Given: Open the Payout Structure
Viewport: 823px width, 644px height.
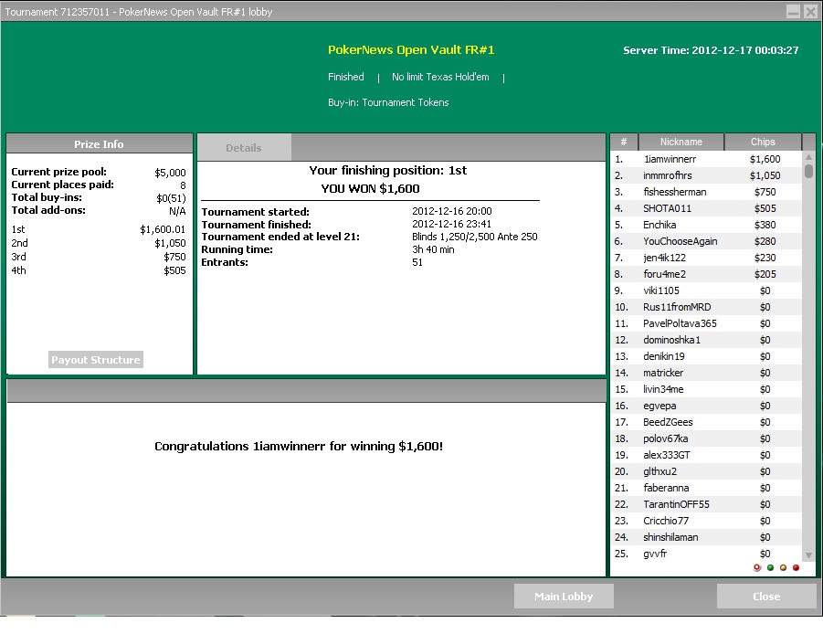Looking at the screenshot, I should click(x=96, y=360).
